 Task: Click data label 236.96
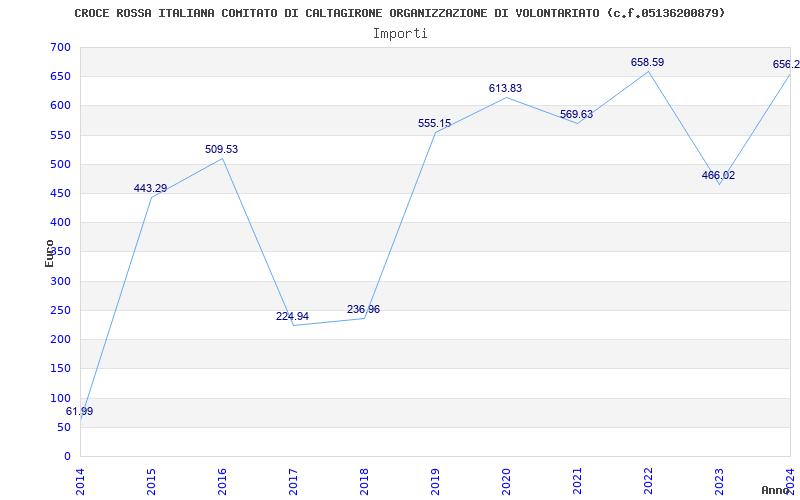(363, 309)
